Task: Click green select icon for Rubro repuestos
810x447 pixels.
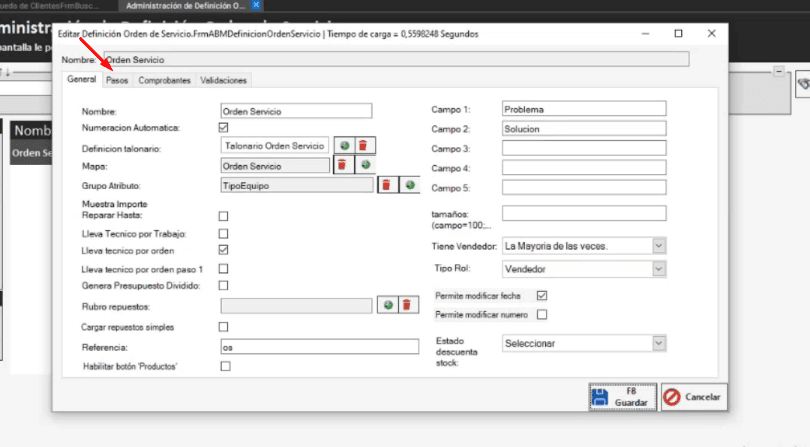Action: click(x=387, y=305)
